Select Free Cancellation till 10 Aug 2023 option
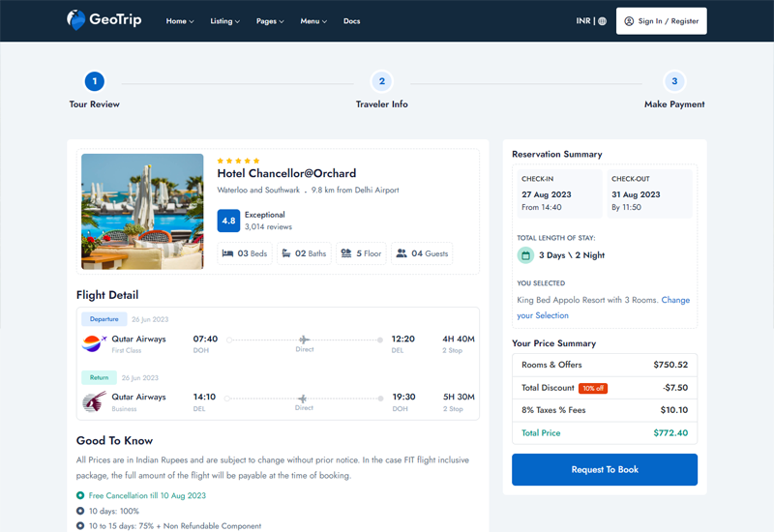Screen dimensions: 774x532 (81, 495)
